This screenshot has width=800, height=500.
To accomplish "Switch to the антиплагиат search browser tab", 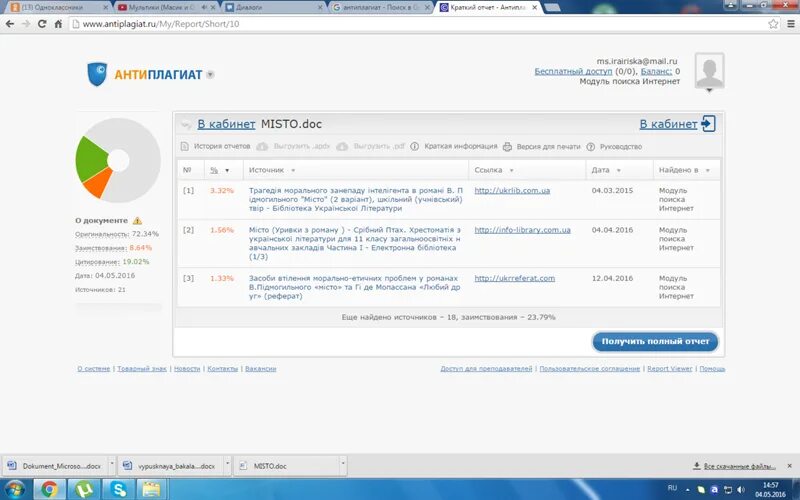I will tap(378, 8).
